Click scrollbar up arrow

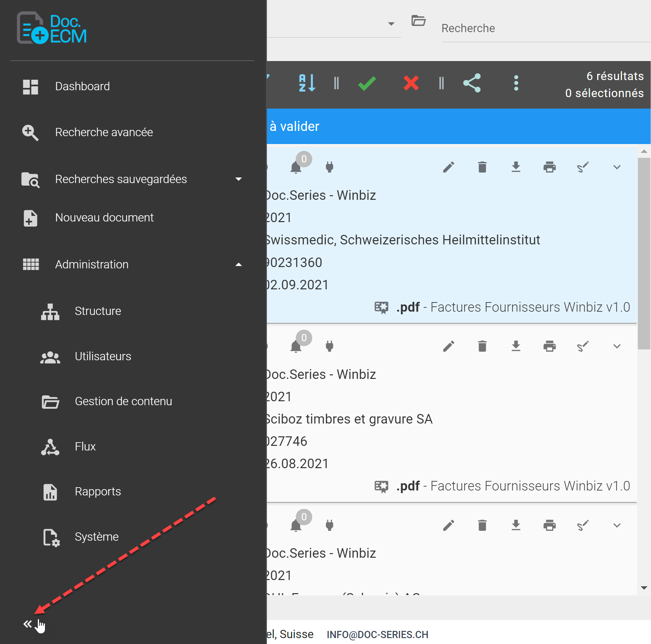pyautogui.click(x=644, y=152)
